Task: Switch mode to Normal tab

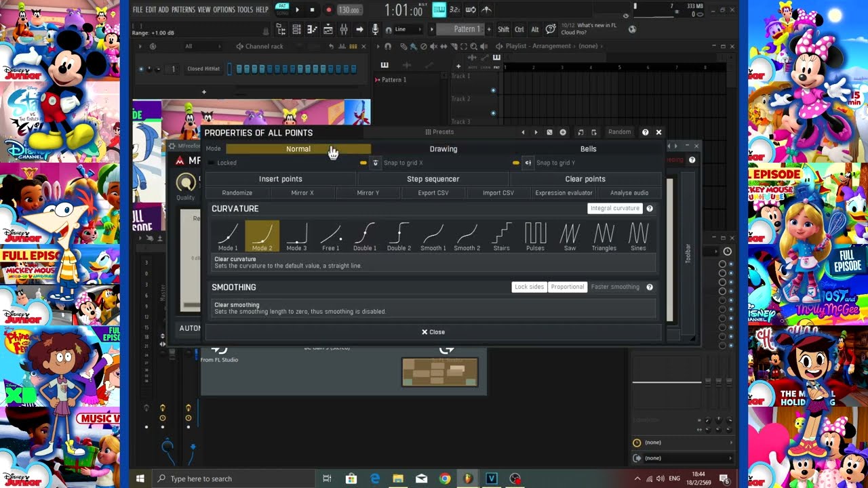Action: (298, 149)
